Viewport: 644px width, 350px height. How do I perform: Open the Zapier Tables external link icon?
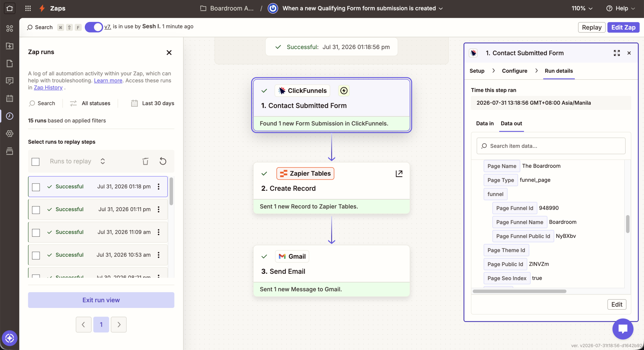click(399, 174)
